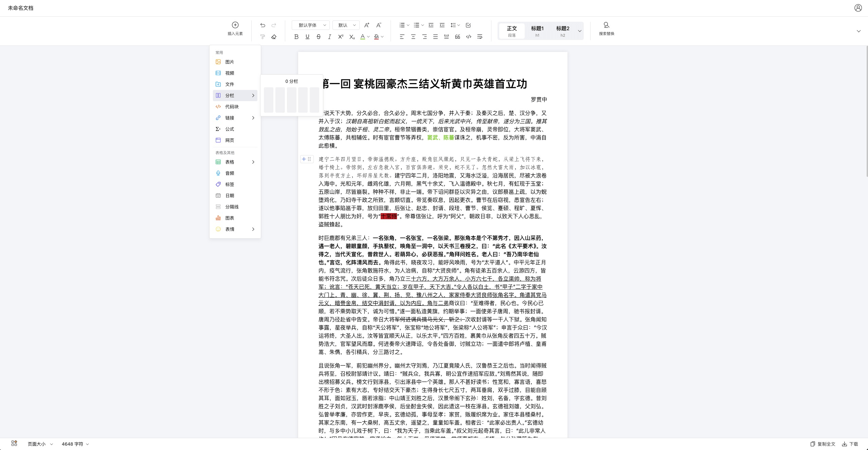
Task: Choose 日期 from the insert menu
Action: coord(235,195)
